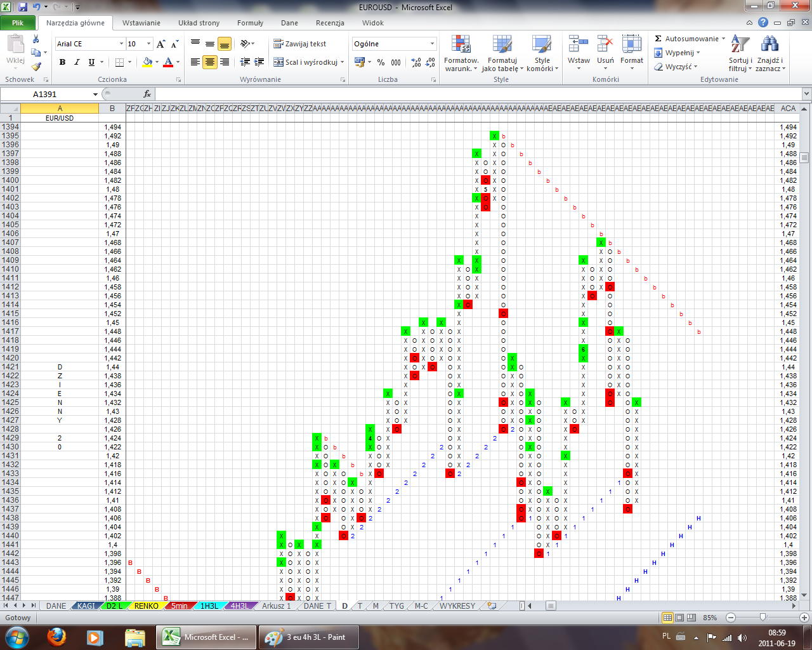
Task: Switch to the Formuły ribbon tab
Action: (250, 23)
